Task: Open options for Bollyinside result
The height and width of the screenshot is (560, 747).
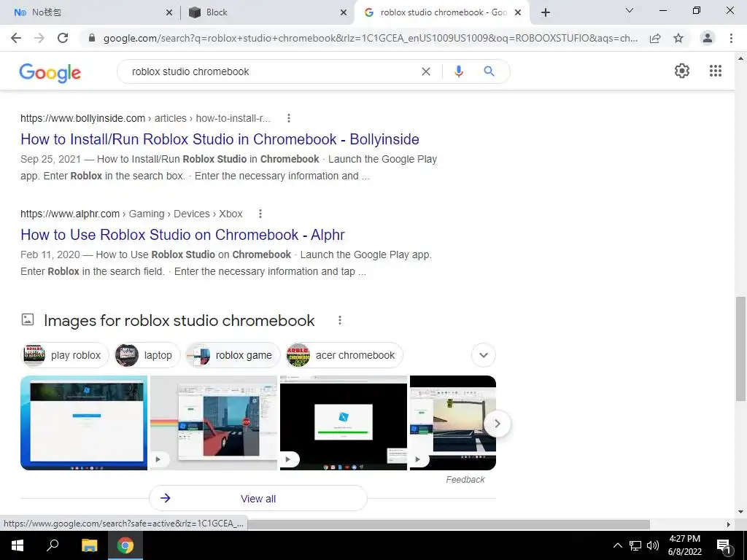Action: 289,118
